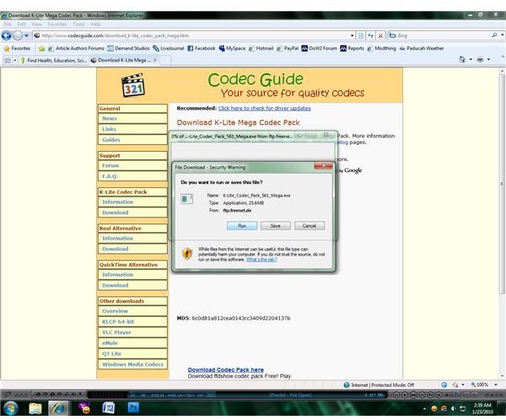Screen dimensions: 506x420
Task: Click the Refresh icon in address bar
Action: click(371, 35)
